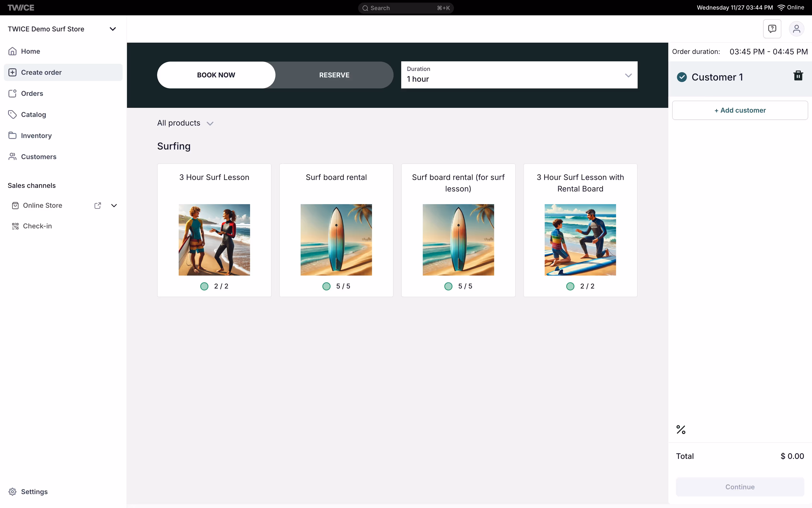Select the Surf board rental product card

click(336, 230)
